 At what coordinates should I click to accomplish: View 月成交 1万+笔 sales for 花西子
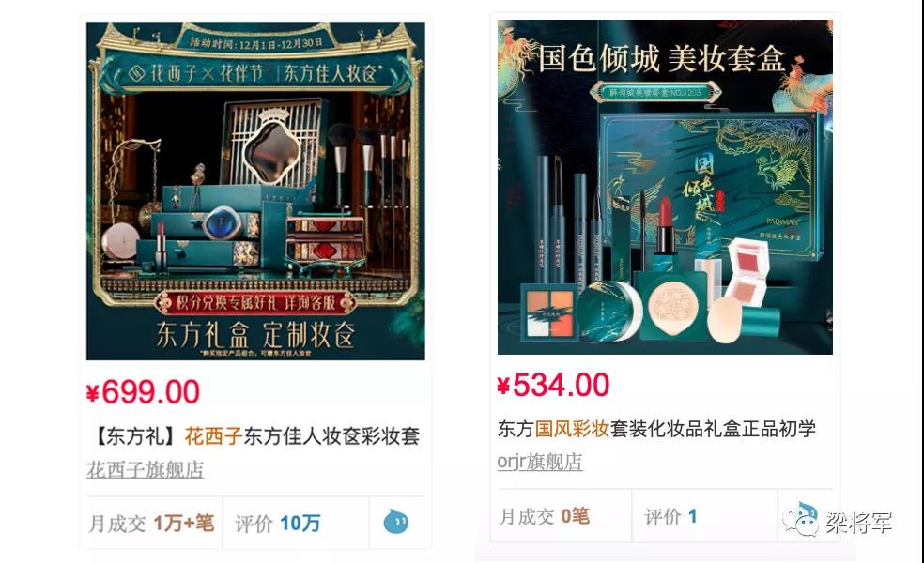tap(151, 523)
